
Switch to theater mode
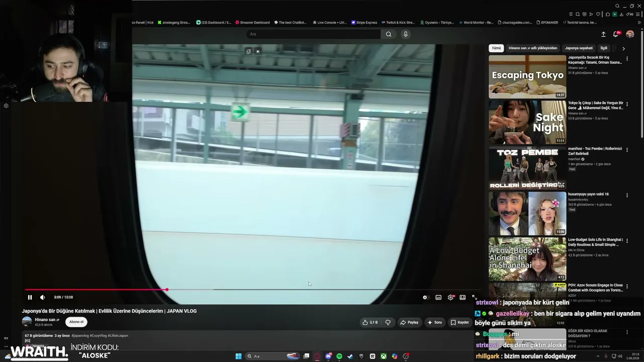point(462,297)
